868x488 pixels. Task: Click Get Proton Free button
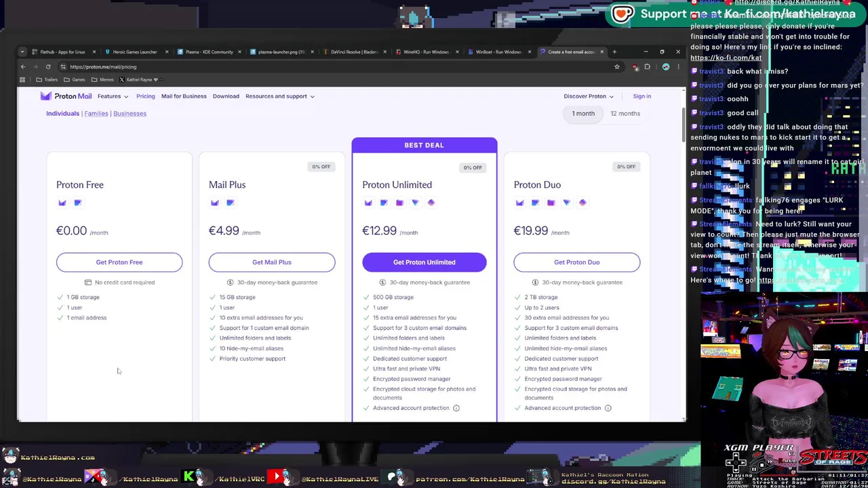[119, 262]
